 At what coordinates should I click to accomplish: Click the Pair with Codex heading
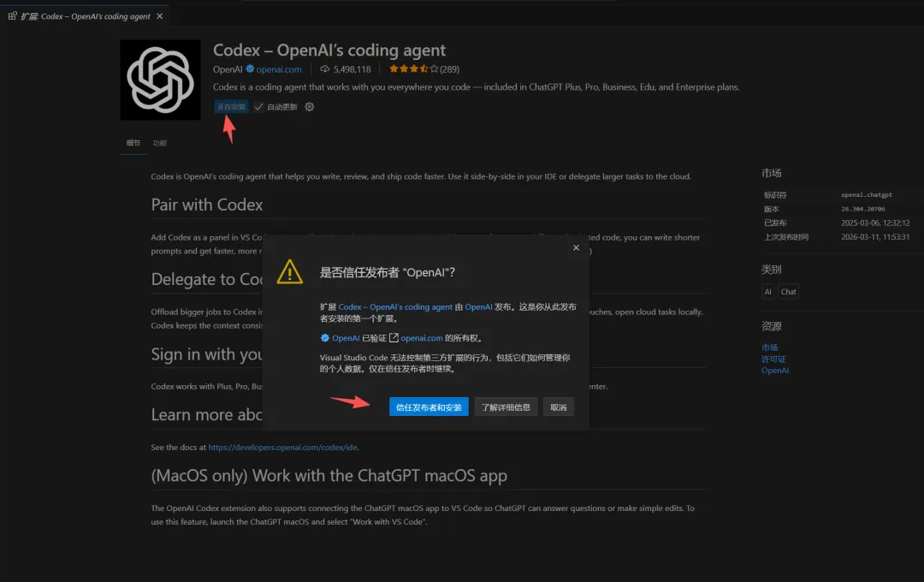pyautogui.click(x=207, y=205)
